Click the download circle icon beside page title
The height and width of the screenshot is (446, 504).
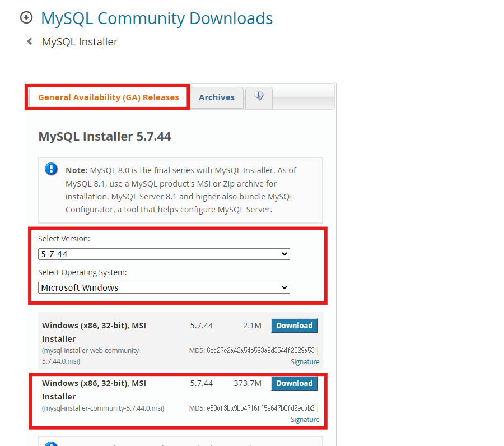[26, 18]
